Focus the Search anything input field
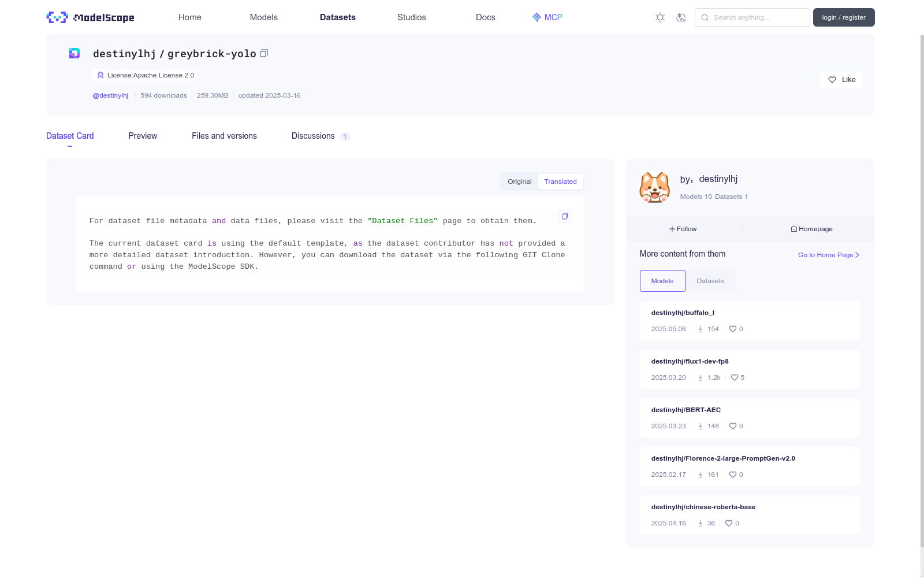Screen dimensions: 924x578 (752, 17)
